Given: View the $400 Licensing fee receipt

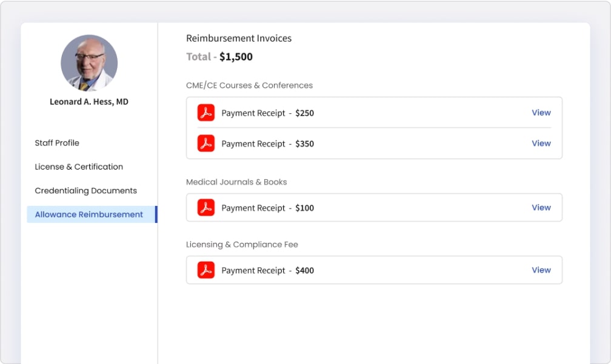Looking at the screenshot, I should click(541, 270).
